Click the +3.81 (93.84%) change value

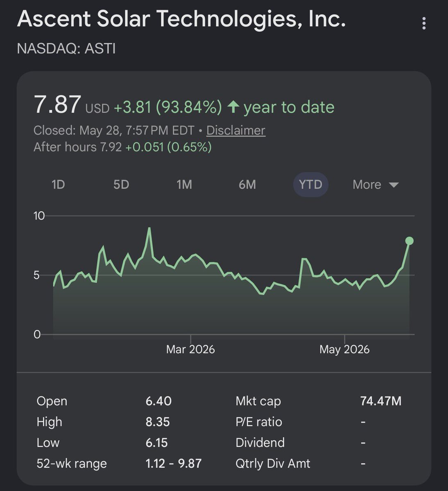168,107
